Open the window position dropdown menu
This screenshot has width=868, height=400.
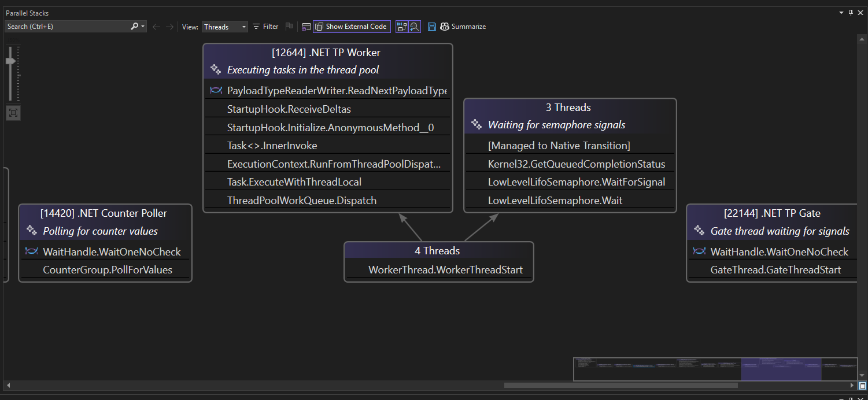pos(841,12)
